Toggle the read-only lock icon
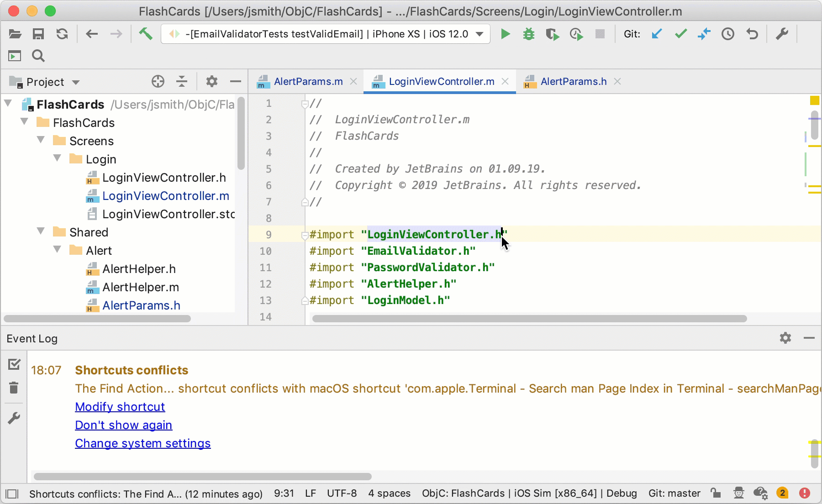Screen dimensions: 822x504 [x=716, y=493]
